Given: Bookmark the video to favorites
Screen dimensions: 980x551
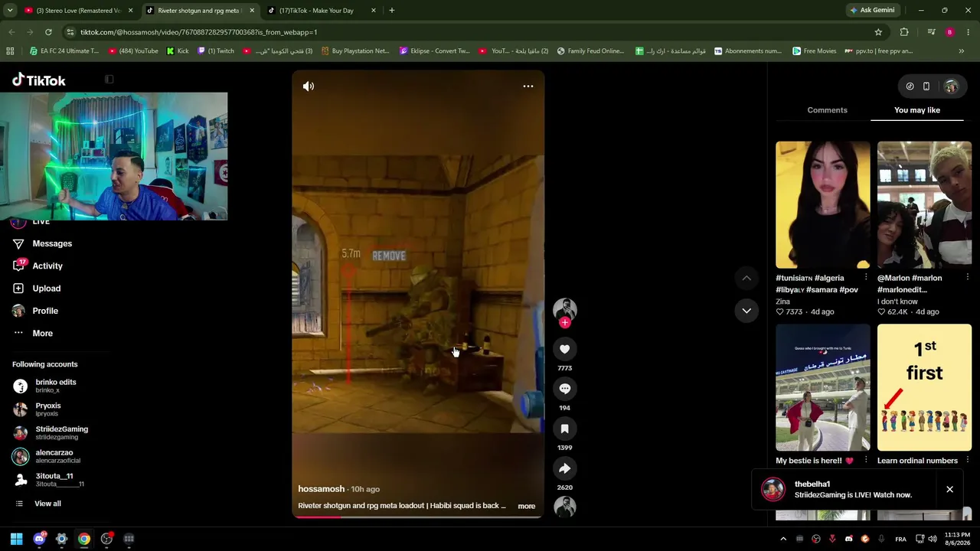Looking at the screenshot, I should click(x=565, y=429).
